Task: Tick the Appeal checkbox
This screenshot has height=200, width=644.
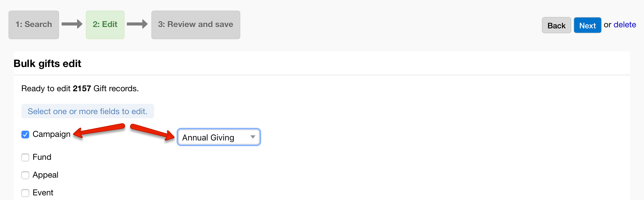Action: (25, 175)
